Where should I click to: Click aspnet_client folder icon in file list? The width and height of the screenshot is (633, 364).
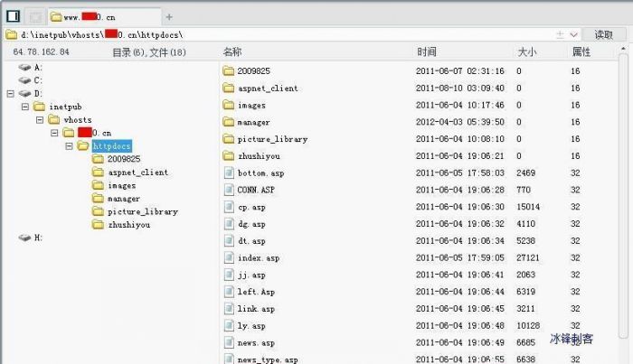tap(229, 88)
